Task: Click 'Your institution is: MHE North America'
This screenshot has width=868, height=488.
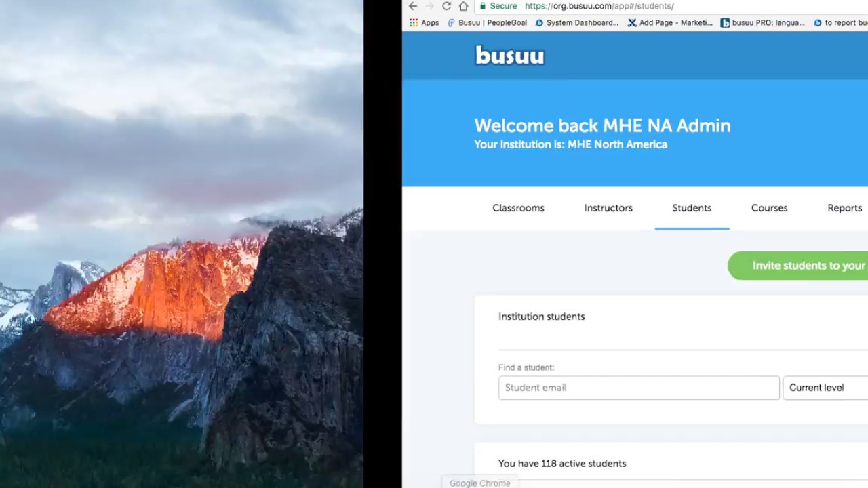Action: click(x=570, y=144)
